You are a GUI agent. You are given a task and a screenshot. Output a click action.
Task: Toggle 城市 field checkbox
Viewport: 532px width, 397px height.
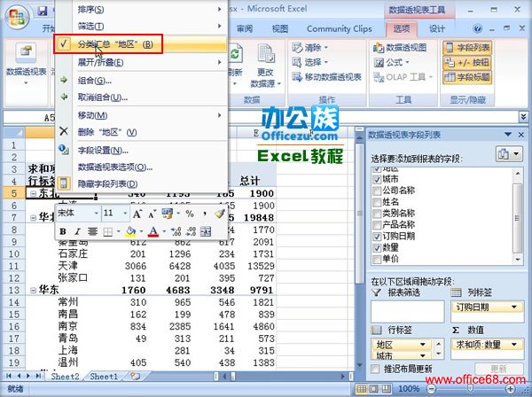click(377, 179)
